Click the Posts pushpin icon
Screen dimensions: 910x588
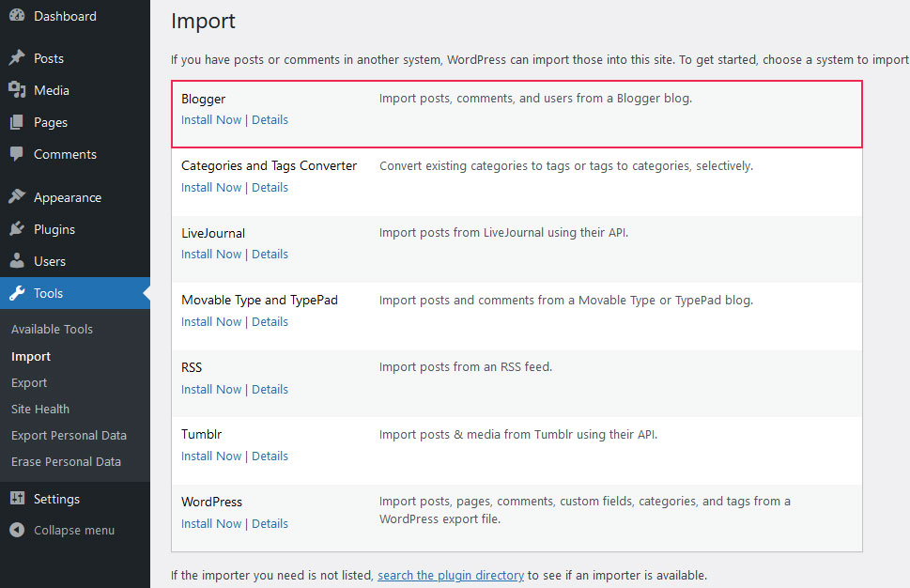pos(17,57)
